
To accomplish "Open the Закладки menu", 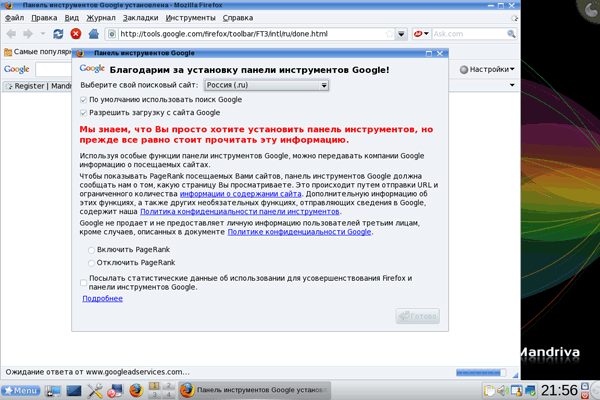I will 140,18.
